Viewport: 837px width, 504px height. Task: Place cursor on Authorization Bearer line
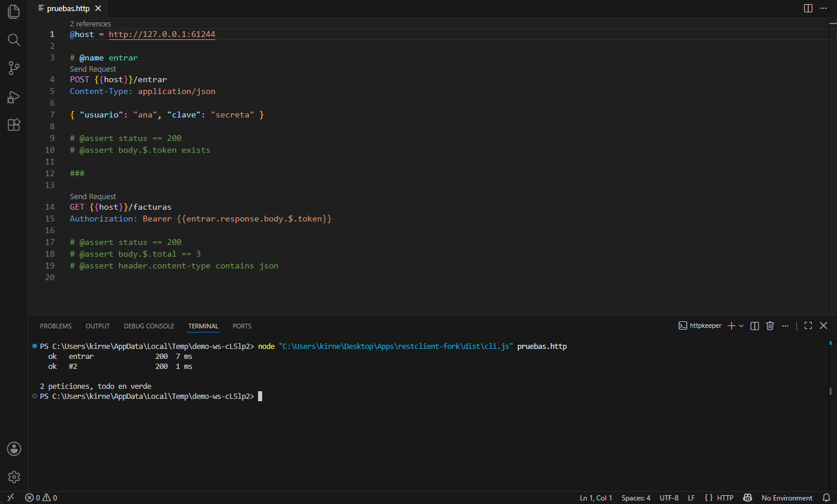point(201,219)
